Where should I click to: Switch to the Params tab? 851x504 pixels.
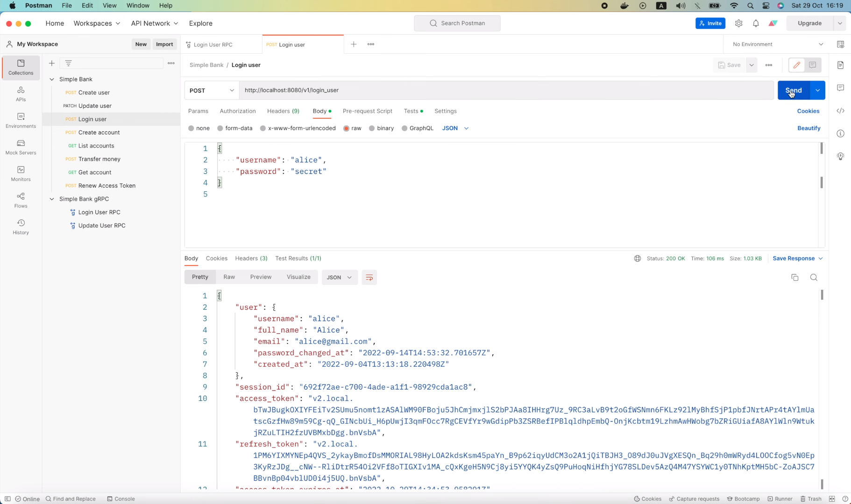[198, 111]
